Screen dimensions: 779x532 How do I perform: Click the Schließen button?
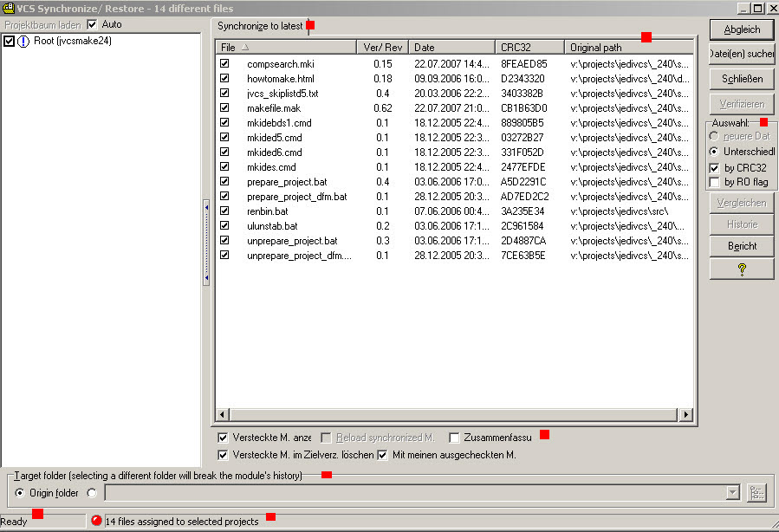point(741,79)
